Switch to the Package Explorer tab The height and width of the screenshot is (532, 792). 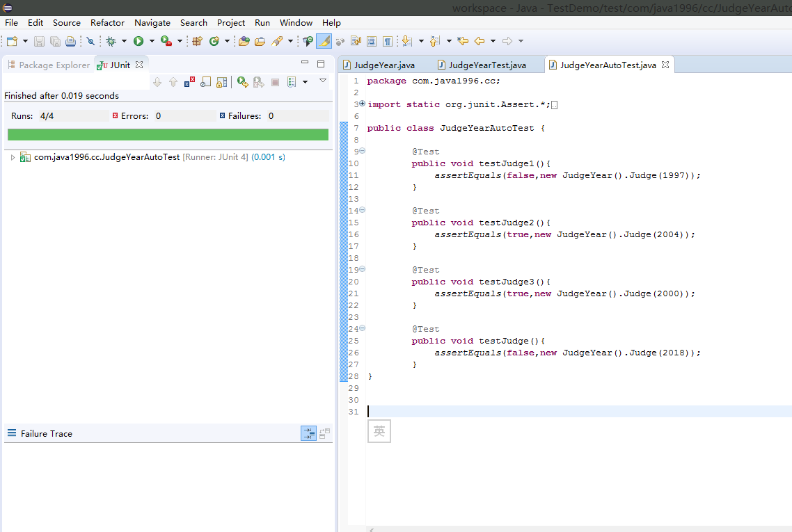point(54,65)
